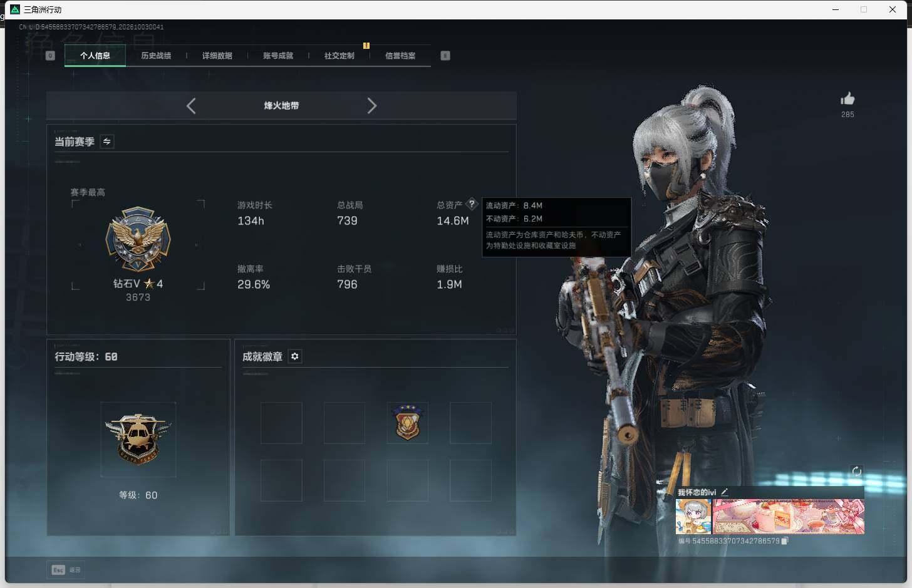Click the question mark icon next to 总资产
This screenshot has width=912, height=588.
pos(472,204)
